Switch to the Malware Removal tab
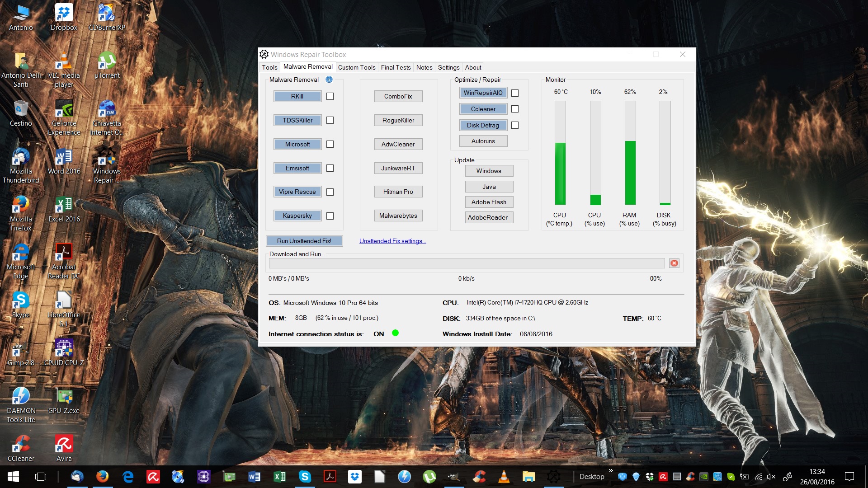Image resolution: width=868 pixels, height=488 pixels. [307, 67]
